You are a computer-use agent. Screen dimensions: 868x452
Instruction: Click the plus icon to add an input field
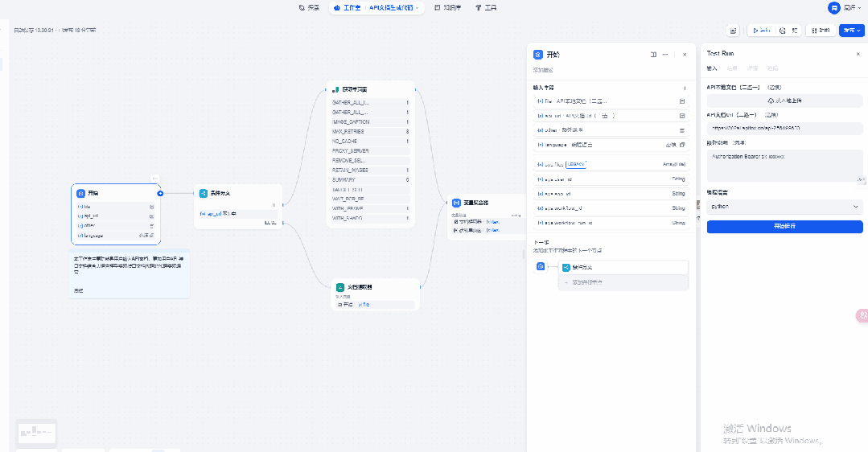coord(685,88)
